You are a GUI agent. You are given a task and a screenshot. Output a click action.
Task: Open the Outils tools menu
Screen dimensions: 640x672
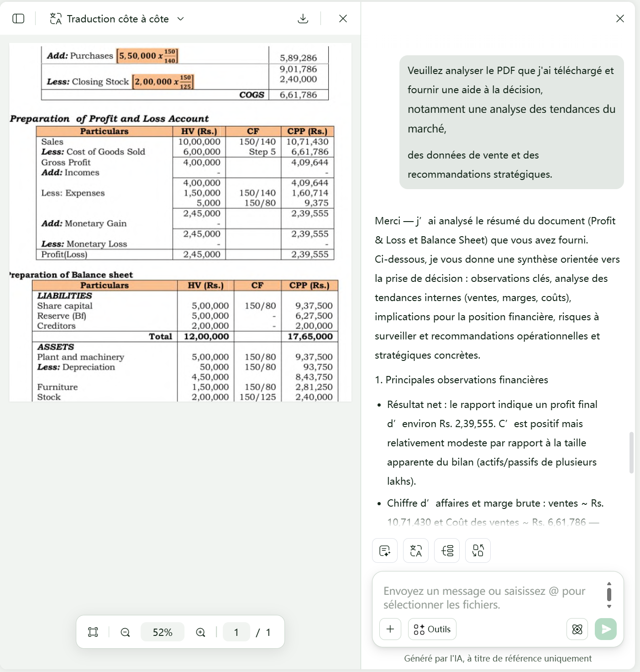point(432,629)
